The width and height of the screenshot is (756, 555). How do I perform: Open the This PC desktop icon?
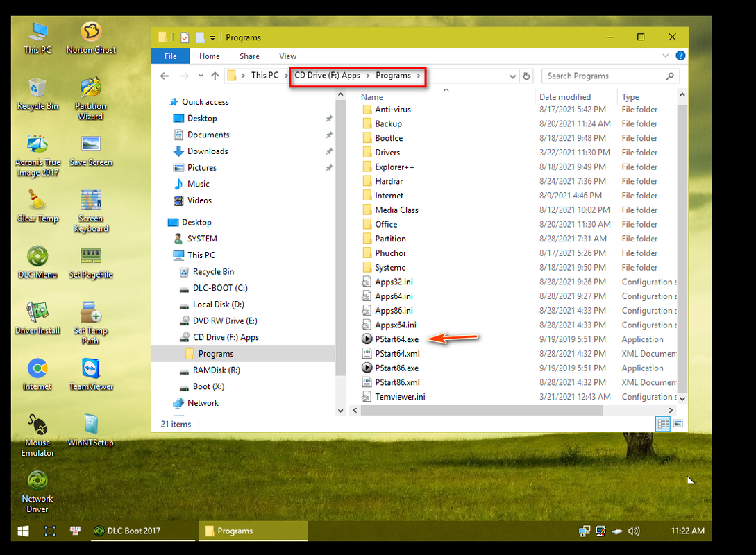click(x=37, y=38)
